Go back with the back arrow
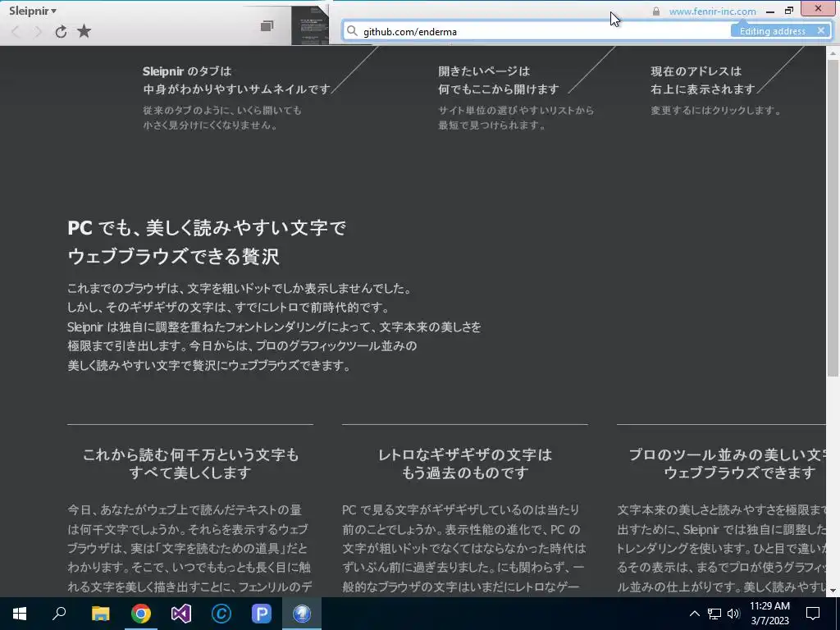 [16, 32]
